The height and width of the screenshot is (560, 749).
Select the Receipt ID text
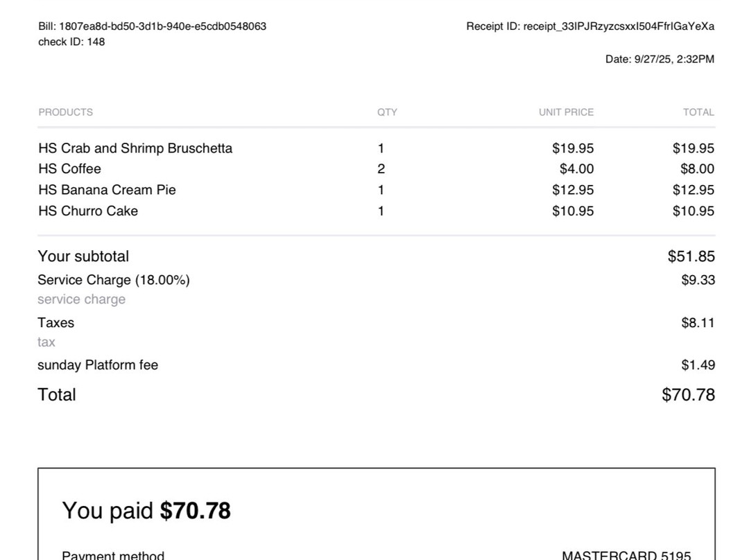[x=590, y=26]
